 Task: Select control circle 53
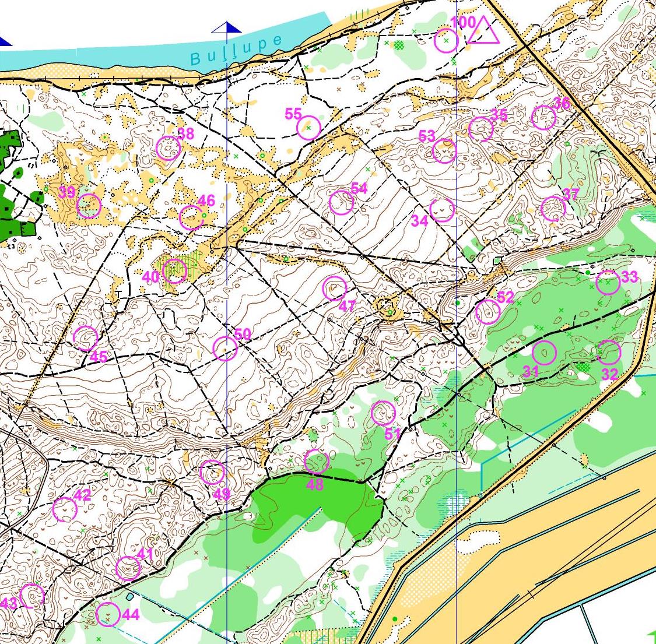[444, 151]
